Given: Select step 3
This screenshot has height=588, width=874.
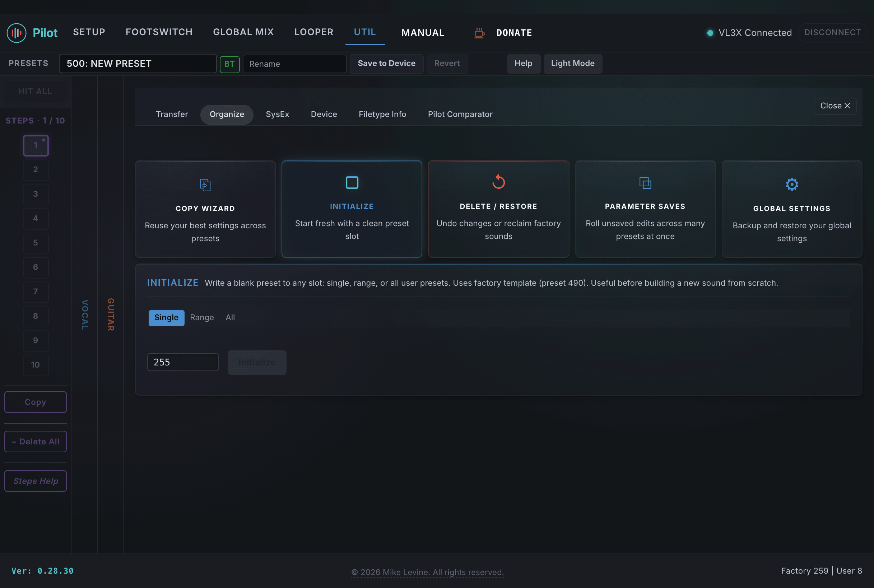Looking at the screenshot, I should pos(36,194).
